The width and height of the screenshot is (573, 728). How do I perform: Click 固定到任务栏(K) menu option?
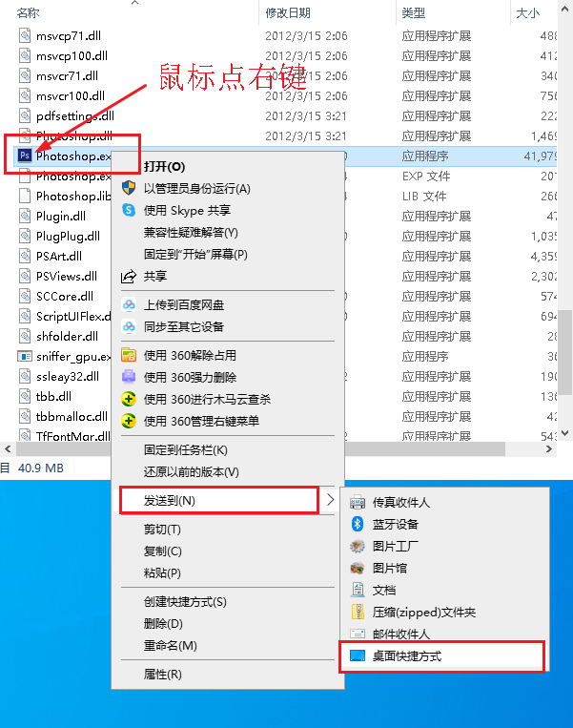(186, 450)
